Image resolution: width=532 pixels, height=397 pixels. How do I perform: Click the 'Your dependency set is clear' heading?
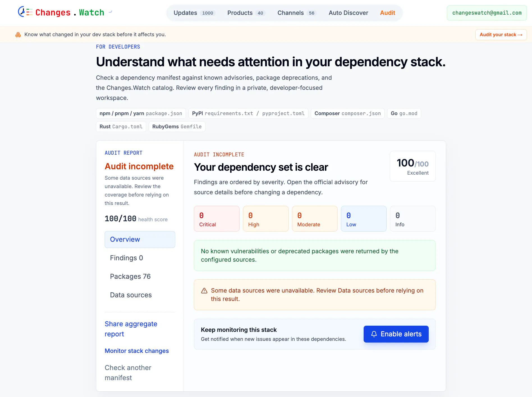[261, 167]
